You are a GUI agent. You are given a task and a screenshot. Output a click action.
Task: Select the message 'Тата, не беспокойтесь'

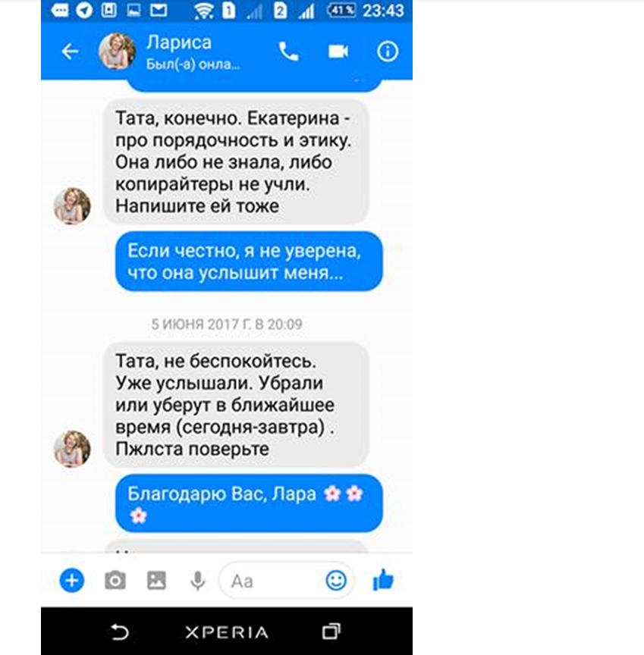pyautogui.click(x=236, y=404)
